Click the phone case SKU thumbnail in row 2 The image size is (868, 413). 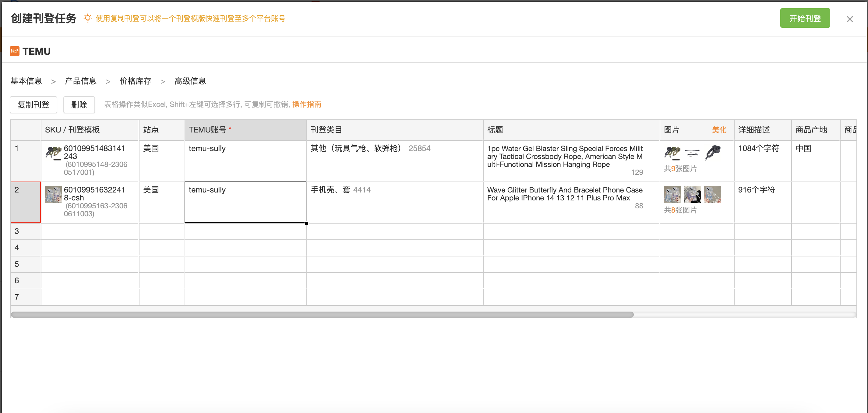coord(53,194)
